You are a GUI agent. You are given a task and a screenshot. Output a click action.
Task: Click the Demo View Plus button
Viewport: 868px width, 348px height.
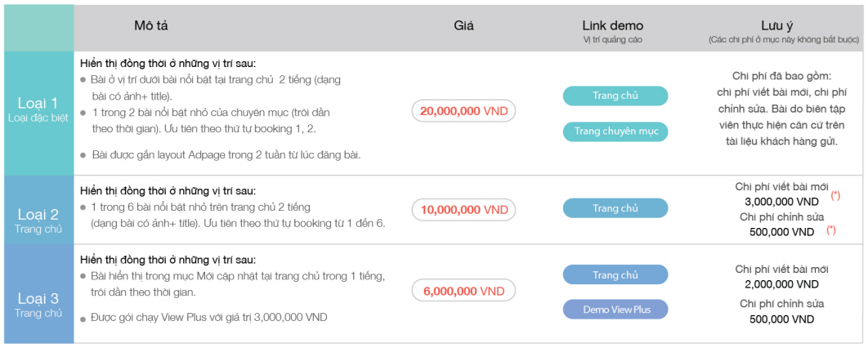click(x=615, y=310)
